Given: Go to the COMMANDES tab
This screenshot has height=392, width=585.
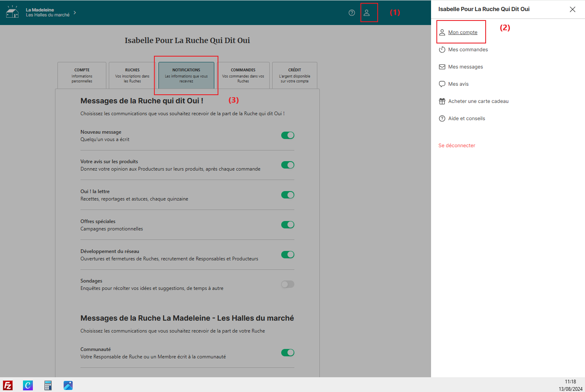Looking at the screenshot, I should coord(243,75).
